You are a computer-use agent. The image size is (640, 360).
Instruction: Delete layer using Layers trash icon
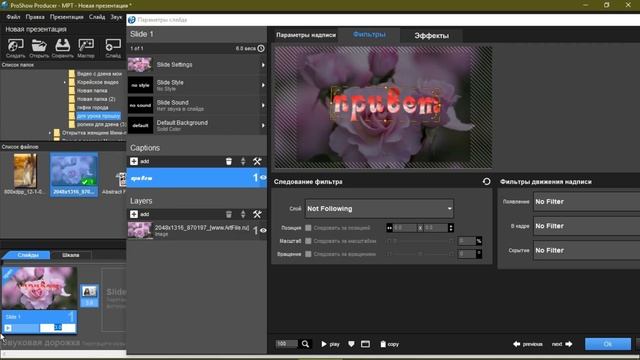click(x=229, y=214)
